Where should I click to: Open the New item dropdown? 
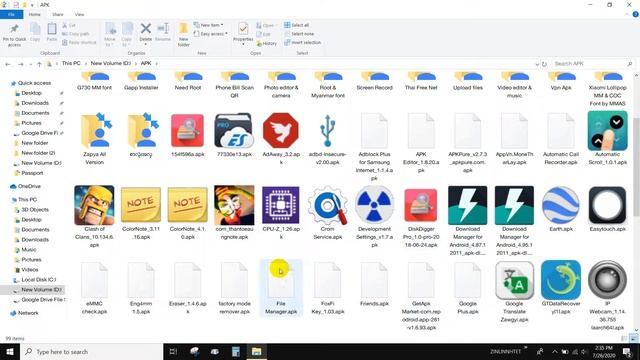(x=209, y=25)
